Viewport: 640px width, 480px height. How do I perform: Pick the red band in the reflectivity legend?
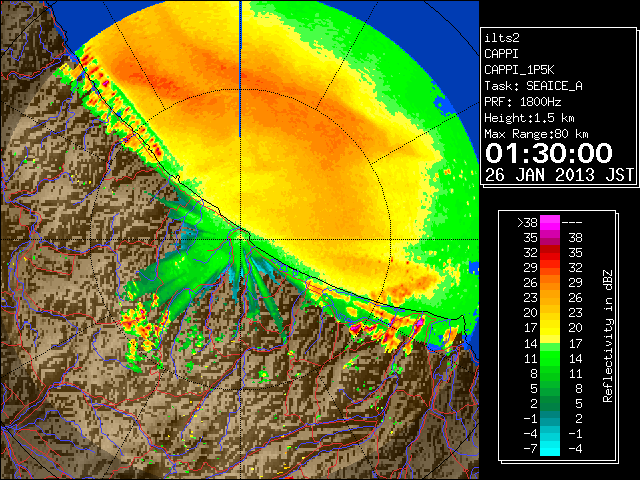tap(550, 253)
